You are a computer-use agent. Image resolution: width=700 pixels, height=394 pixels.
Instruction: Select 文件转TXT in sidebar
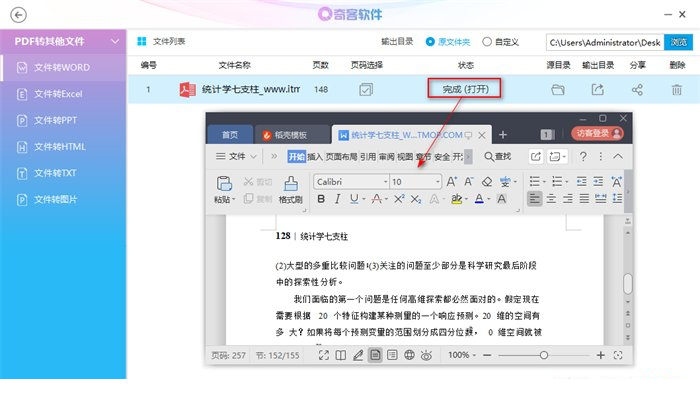63,173
